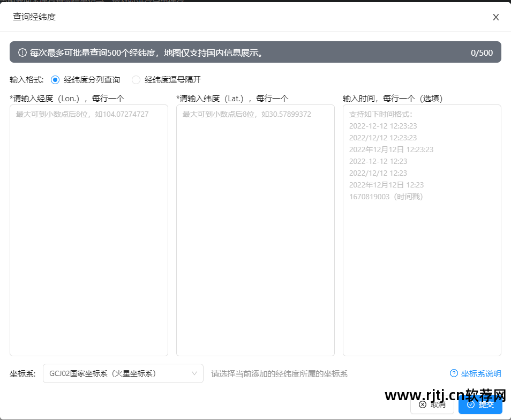
Task: Select the 经纬度分列查询 radio option
Action: [x=55, y=80]
